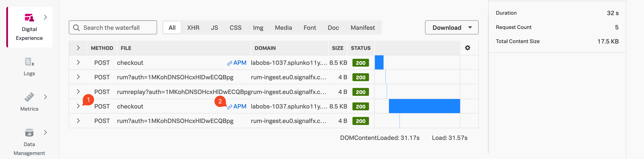Expand the first POST checkout row
644x159 pixels.
pyautogui.click(x=78, y=63)
